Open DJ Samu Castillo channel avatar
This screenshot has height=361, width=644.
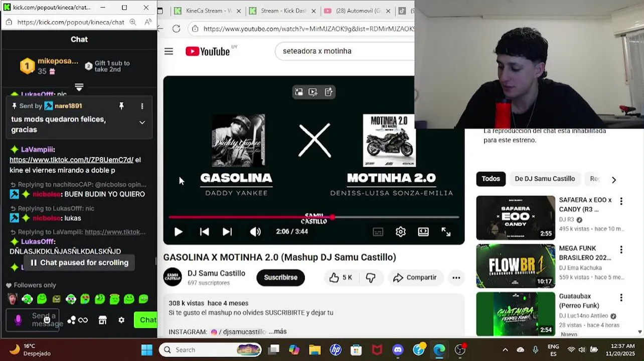173,277
